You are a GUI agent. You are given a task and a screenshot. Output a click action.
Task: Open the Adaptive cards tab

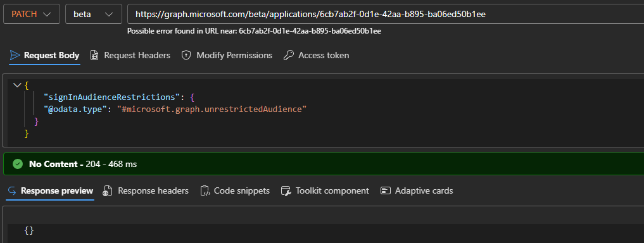417,191
